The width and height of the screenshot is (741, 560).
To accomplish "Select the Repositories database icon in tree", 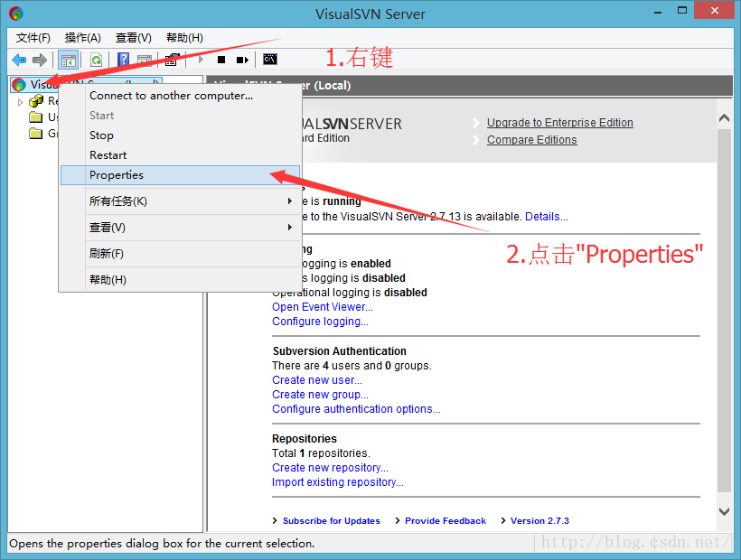I will [36, 101].
